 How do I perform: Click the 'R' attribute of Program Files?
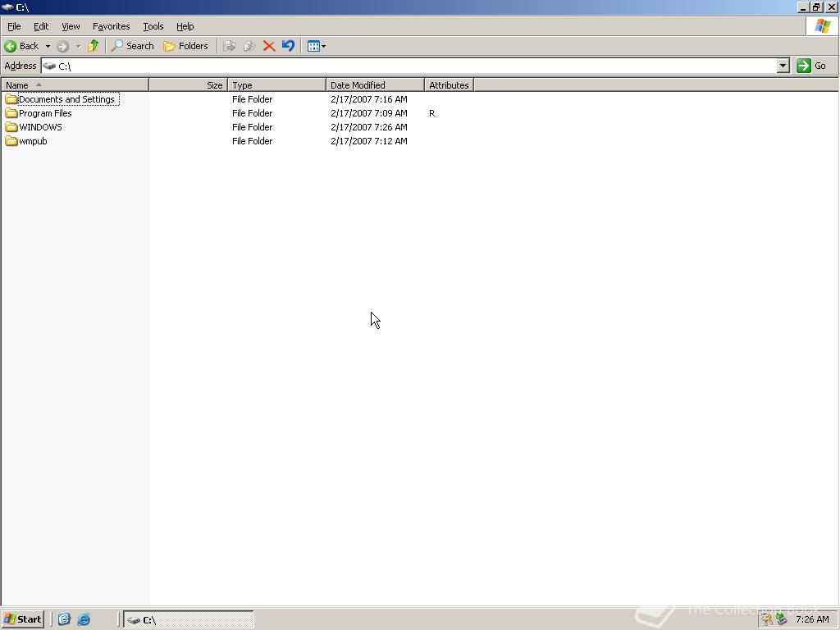click(x=431, y=113)
